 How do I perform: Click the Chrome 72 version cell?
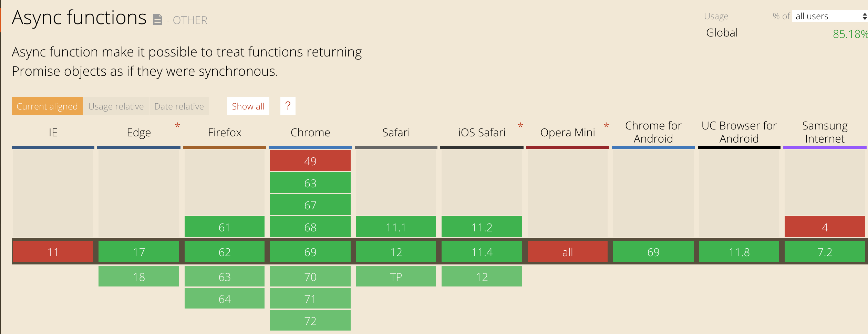coord(310,321)
